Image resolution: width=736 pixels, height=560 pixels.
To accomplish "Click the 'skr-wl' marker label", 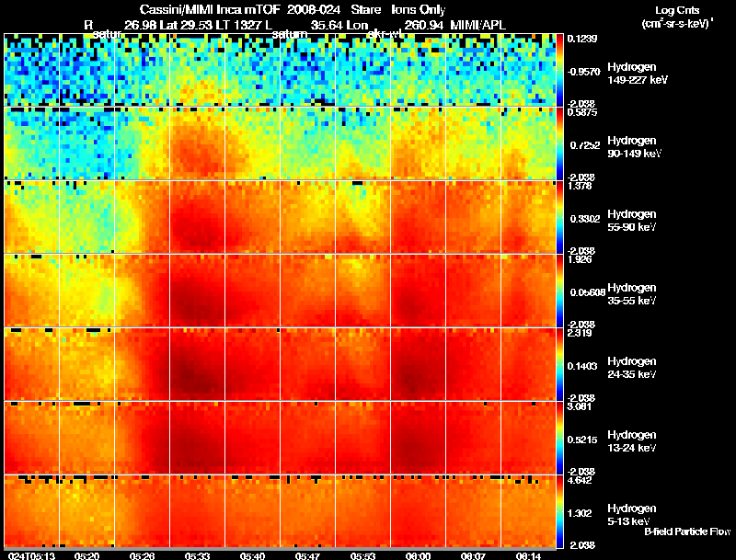I will tap(383, 34).
